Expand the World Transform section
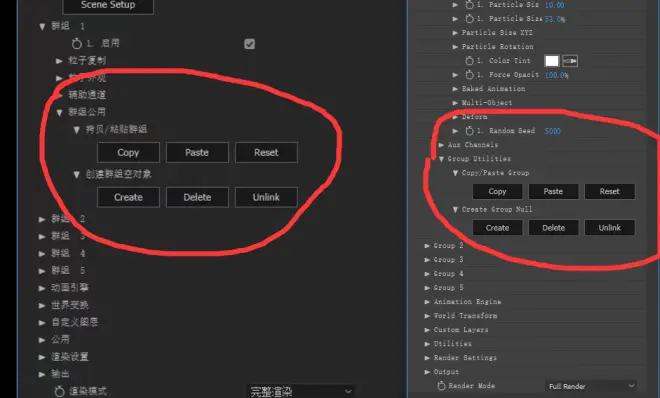Screen dimensions: 660x398 427,316
